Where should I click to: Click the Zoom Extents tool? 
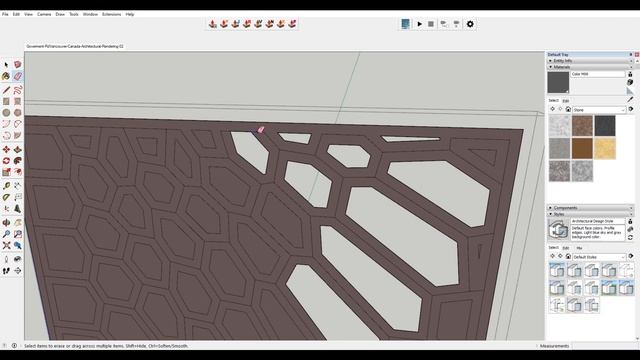tap(6, 245)
